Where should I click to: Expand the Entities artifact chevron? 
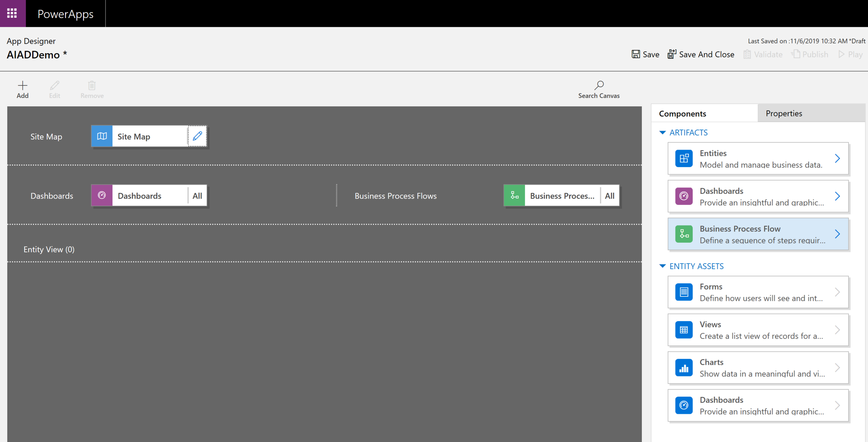tap(837, 159)
